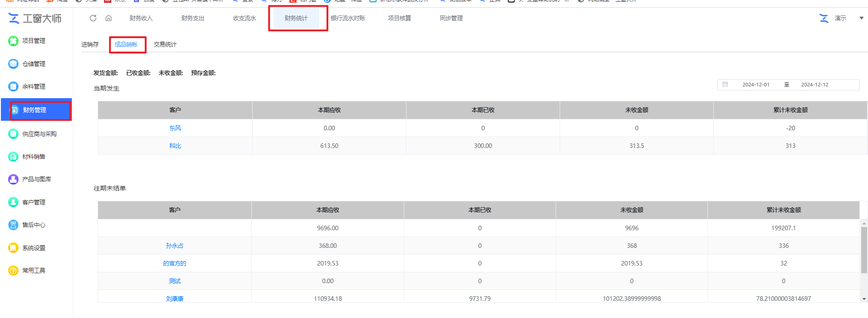Open customer link 孙永占
Viewport: 868px width, 318px height.
(x=175, y=246)
